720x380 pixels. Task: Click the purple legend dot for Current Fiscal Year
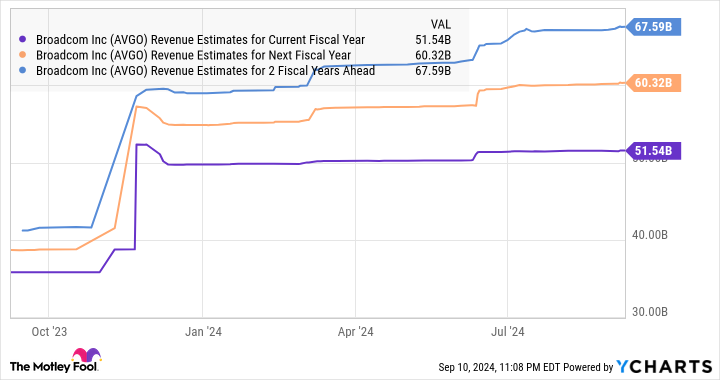click(22, 40)
